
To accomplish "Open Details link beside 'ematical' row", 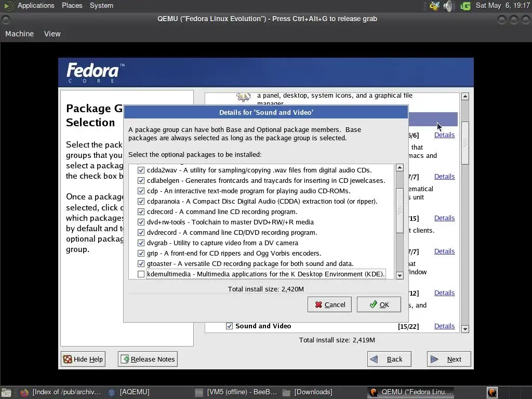I will click(444, 177).
